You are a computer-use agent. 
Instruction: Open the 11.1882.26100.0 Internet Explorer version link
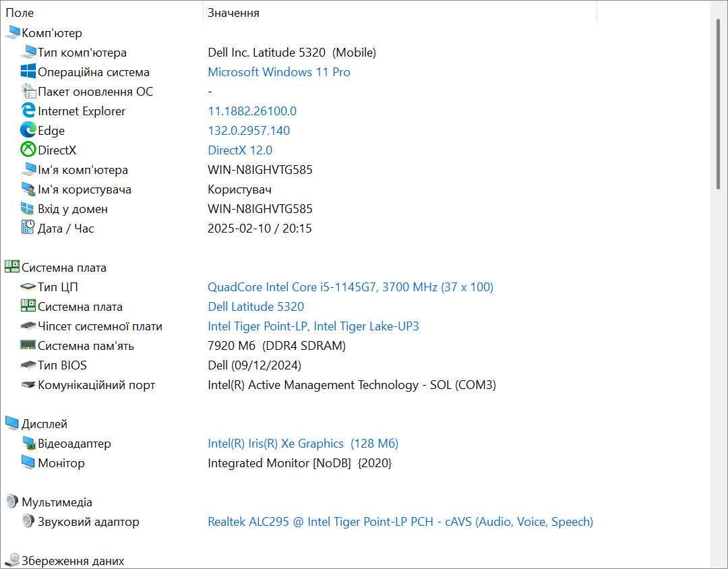pyautogui.click(x=252, y=111)
